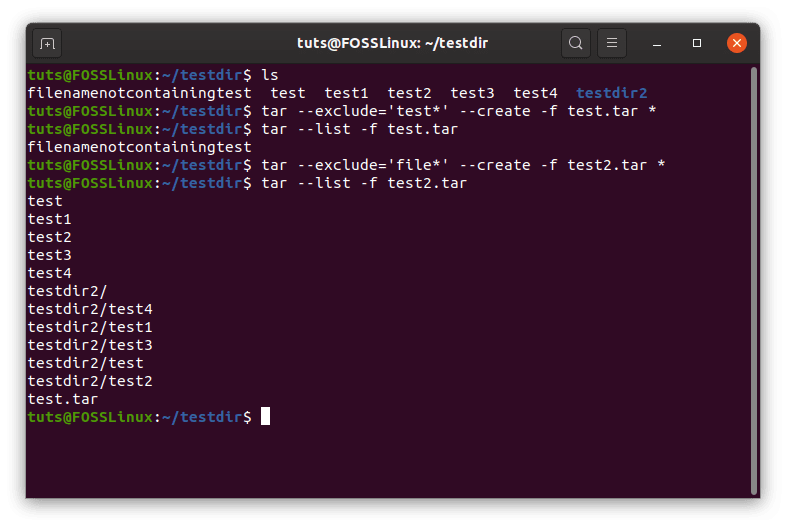The width and height of the screenshot is (786, 527).
Task: Click the blue testdir2 directory in ls output
Action: coord(612,93)
